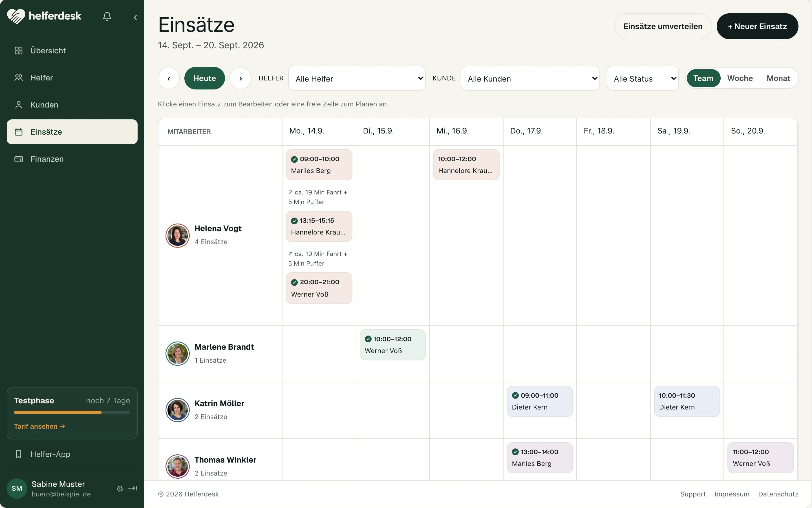Expand the Alle Helfer dropdown

[357, 78]
